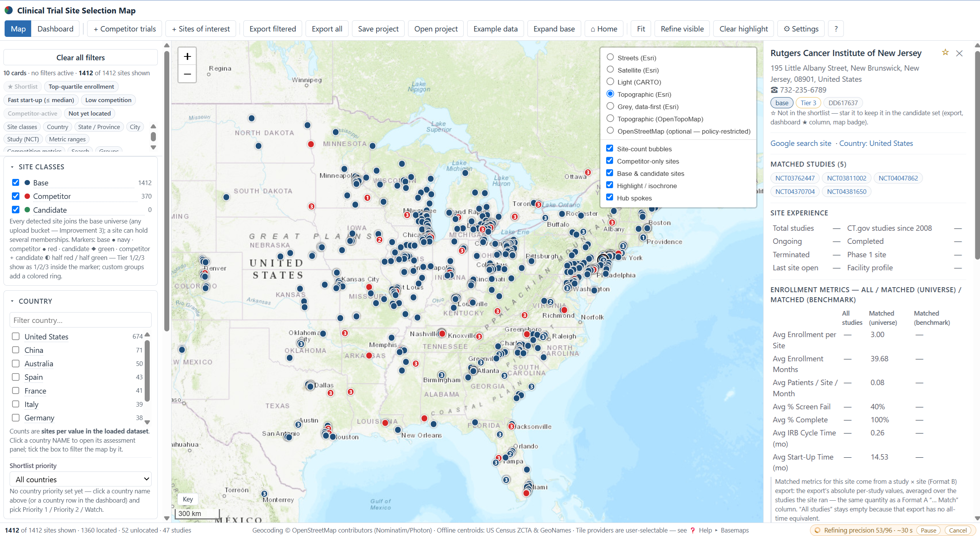Close the Rutgers site detail panel
The height and width of the screenshot is (536, 980).
click(x=959, y=53)
